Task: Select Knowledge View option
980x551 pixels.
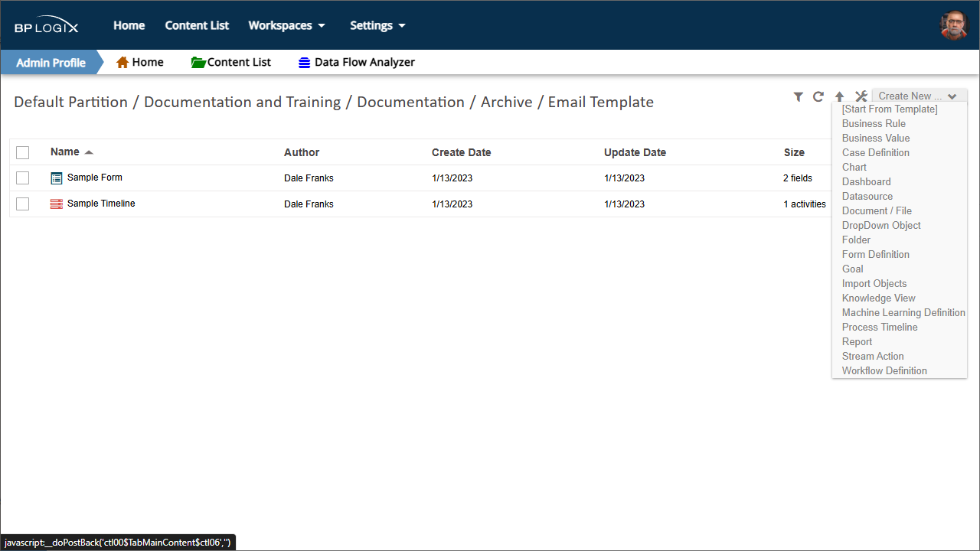Action: [x=879, y=298]
